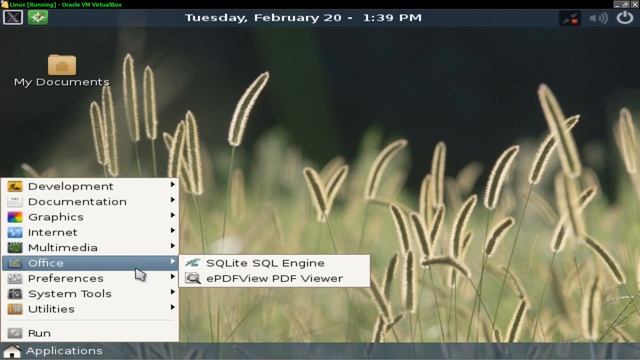
Task: Click the date and time clock
Action: pyautogui.click(x=303, y=18)
